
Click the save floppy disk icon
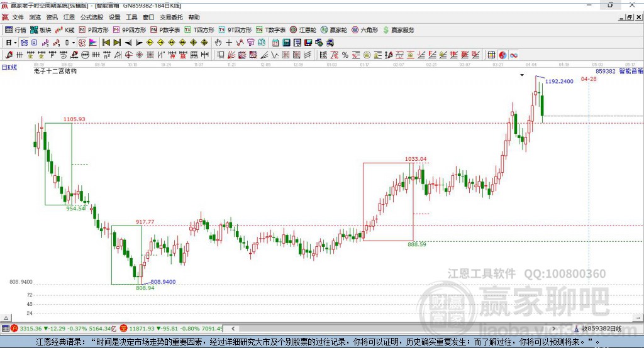(308, 43)
